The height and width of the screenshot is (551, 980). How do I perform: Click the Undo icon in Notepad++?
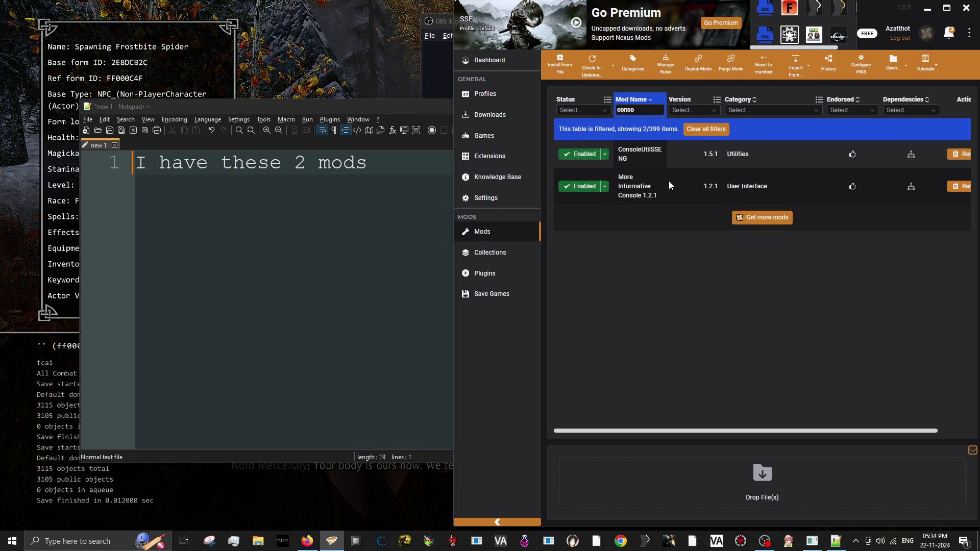point(211,131)
